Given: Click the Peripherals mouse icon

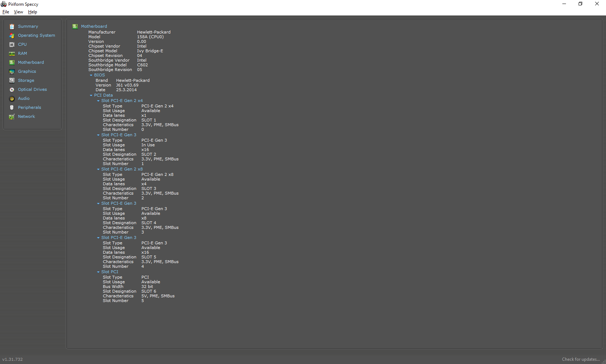Looking at the screenshot, I should click(12, 107).
